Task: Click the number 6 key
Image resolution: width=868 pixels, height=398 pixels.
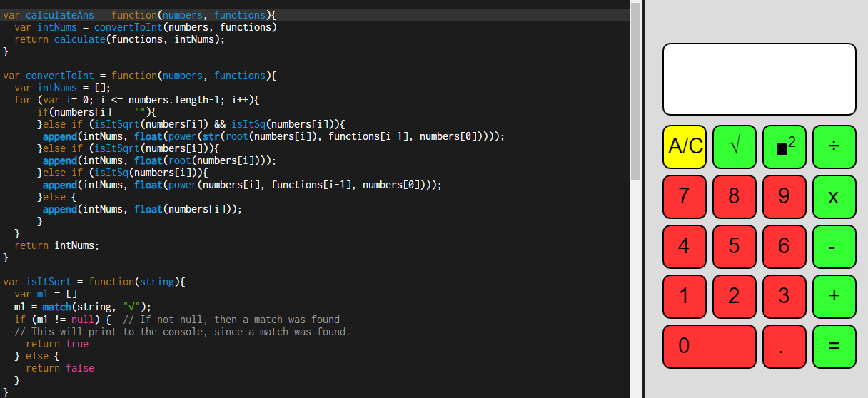Action: 784,247
